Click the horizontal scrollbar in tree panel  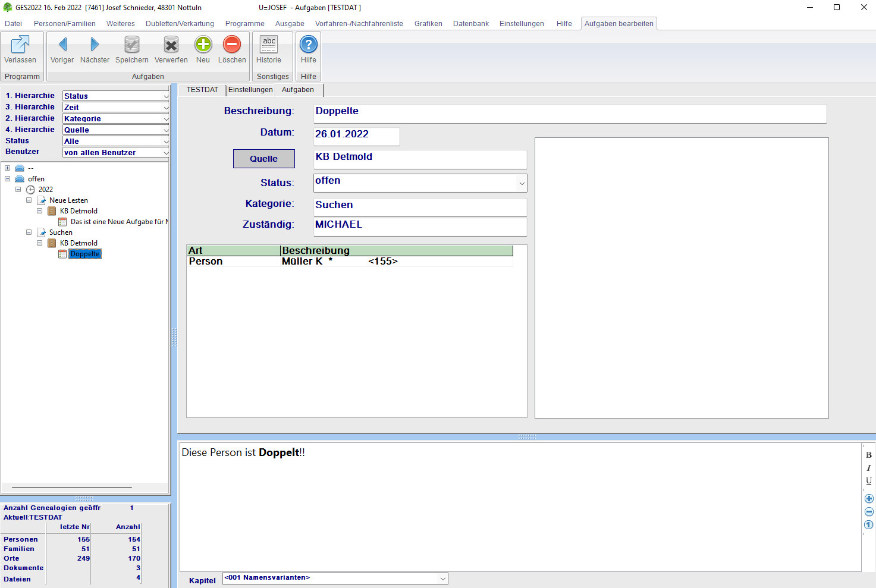click(x=71, y=488)
